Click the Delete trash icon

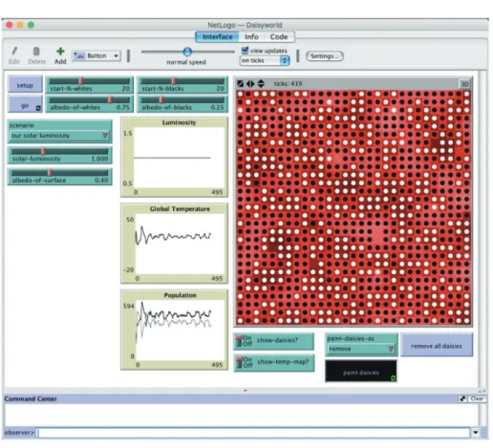coord(36,52)
